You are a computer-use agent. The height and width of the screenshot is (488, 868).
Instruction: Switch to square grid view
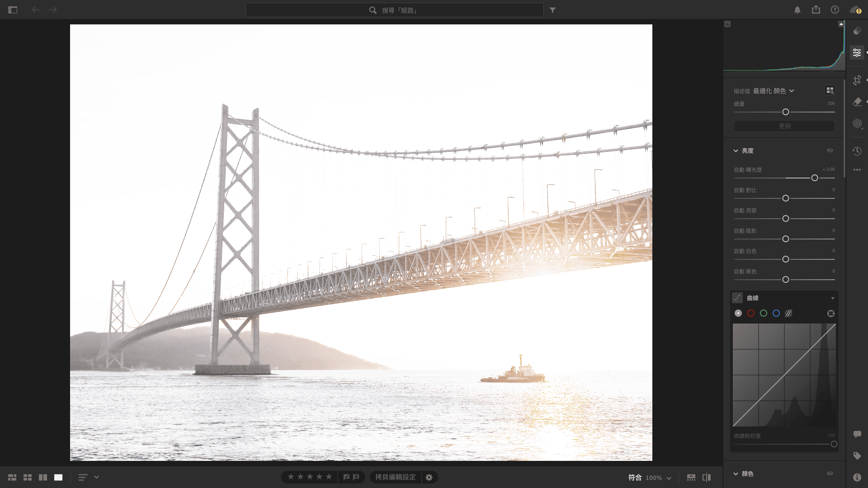click(x=28, y=478)
